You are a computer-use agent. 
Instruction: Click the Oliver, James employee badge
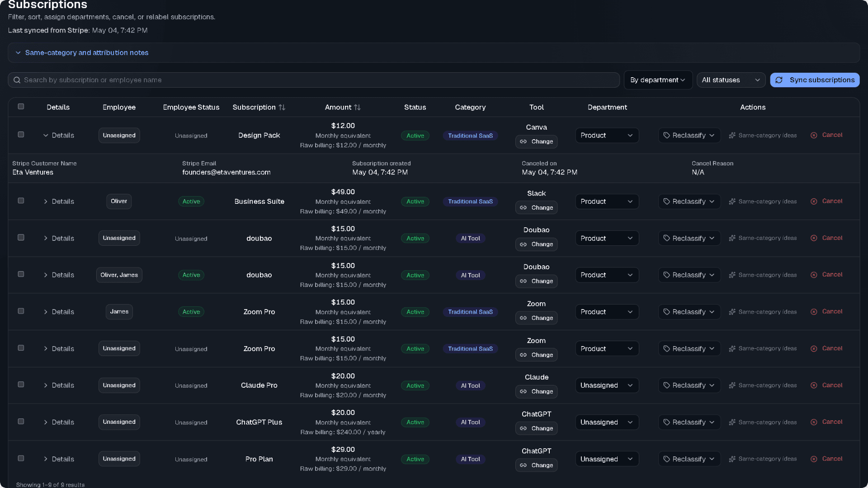click(119, 275)
